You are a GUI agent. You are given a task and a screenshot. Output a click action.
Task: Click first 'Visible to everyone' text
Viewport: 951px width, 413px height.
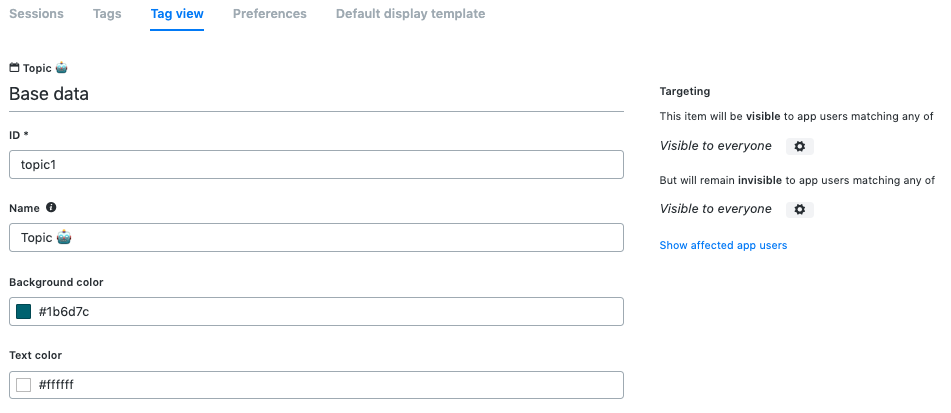point(716,146)
